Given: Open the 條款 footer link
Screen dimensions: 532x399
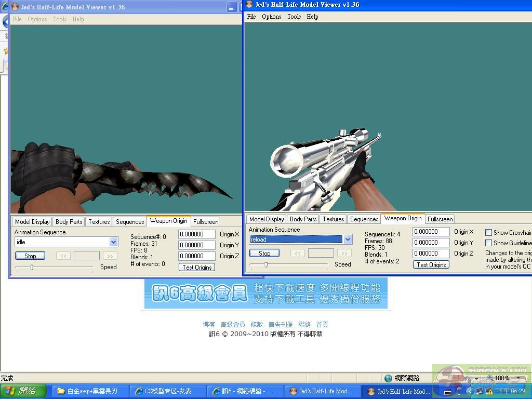Looking at the screenshot, I should tap(257, 324).
